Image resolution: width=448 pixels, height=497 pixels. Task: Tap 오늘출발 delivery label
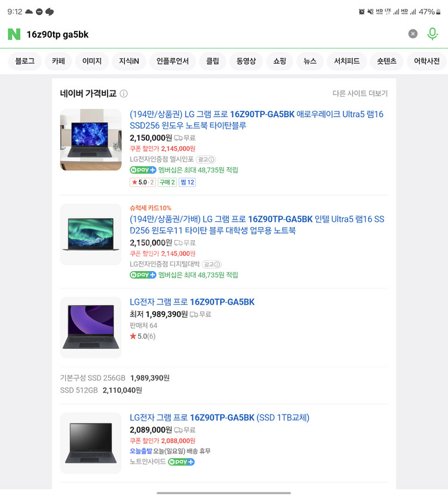click(141, 451)
